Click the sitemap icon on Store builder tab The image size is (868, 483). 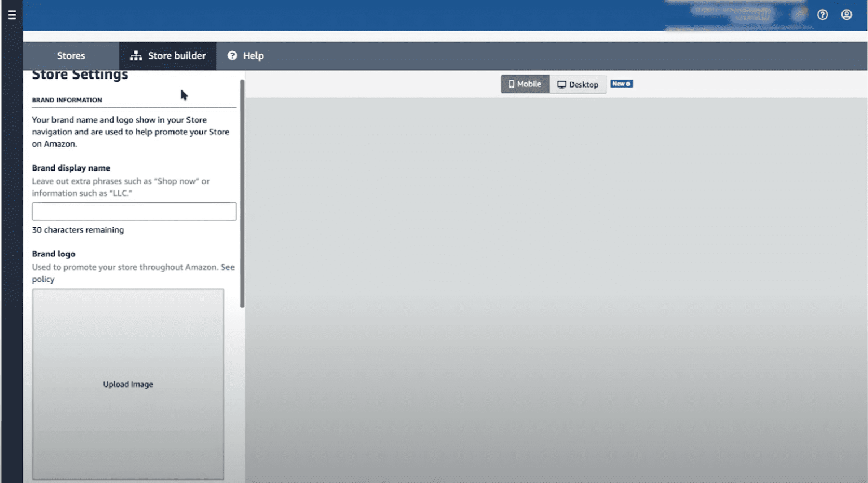point(136,56)
